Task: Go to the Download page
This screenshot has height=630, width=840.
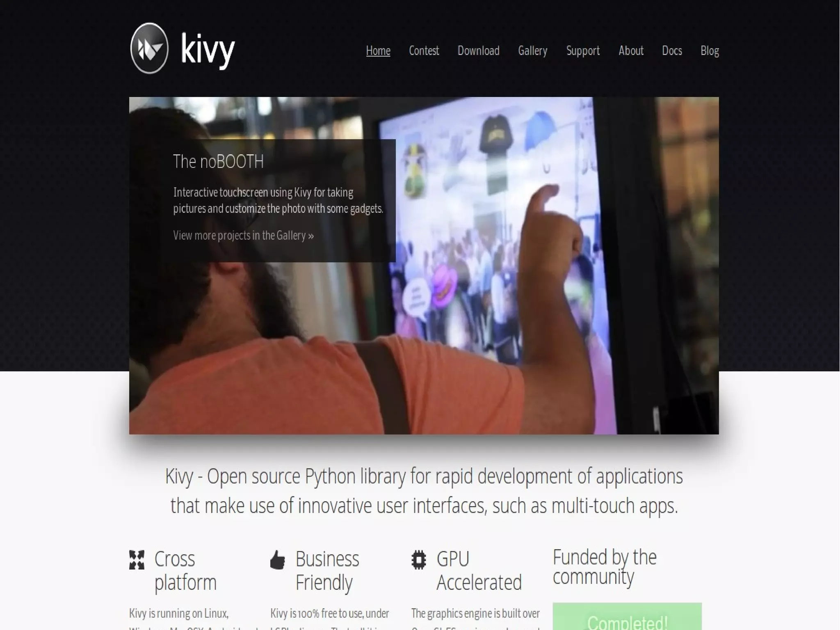Action: (479, 50)
